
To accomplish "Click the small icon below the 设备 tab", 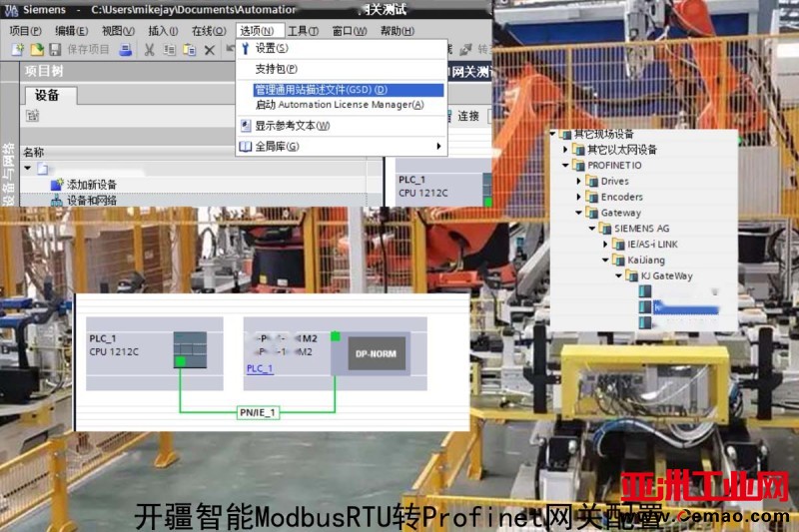I will (x=33, y=116).
